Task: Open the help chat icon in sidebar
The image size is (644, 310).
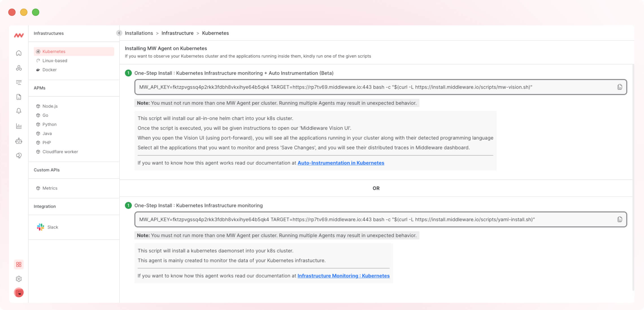Action: point(19,155)
